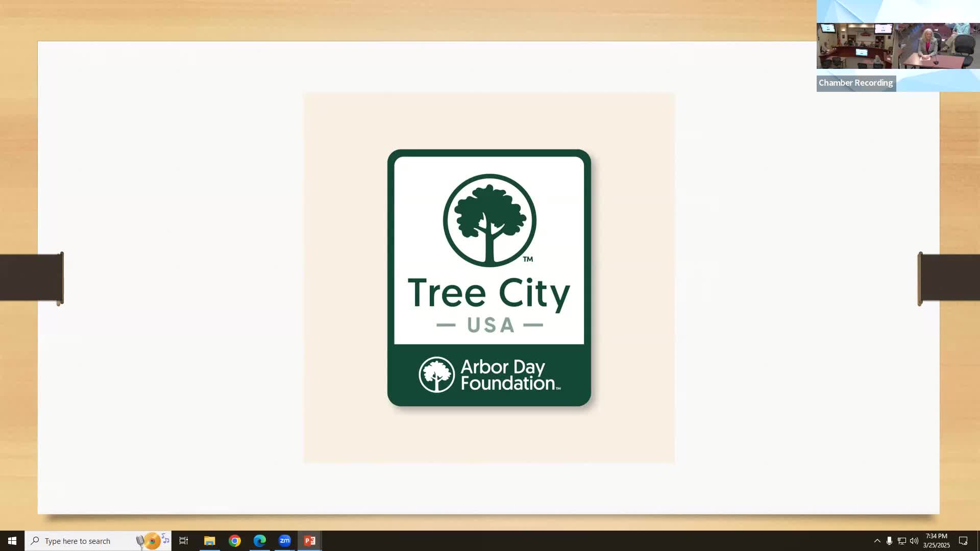The image size is (980, 551).
Task: Expand the hidden system tray icons
Action: tap(877, 541)
